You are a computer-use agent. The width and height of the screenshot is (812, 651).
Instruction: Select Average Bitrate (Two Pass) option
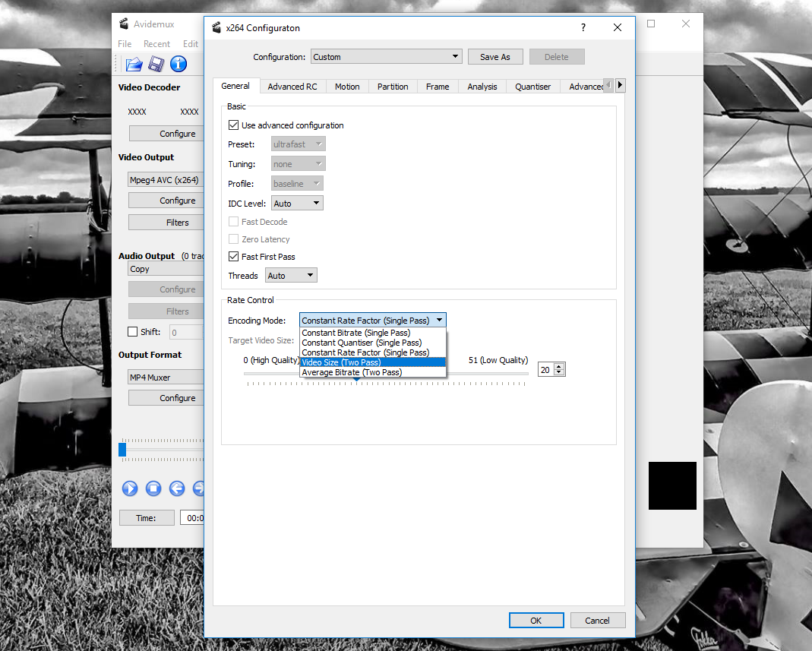(x=373, y=372)
